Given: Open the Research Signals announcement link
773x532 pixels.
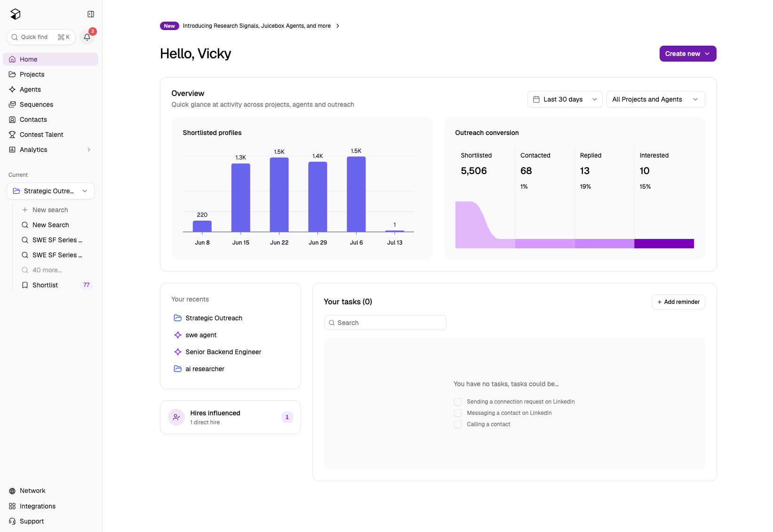Looking at the screenshot, I should (x=257, y=26).
